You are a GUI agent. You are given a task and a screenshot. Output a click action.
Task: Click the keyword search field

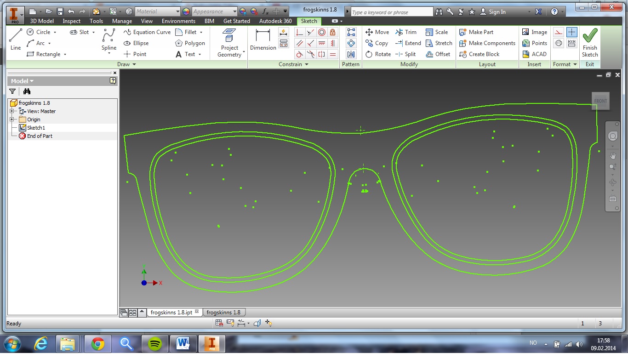click(392, 12)
